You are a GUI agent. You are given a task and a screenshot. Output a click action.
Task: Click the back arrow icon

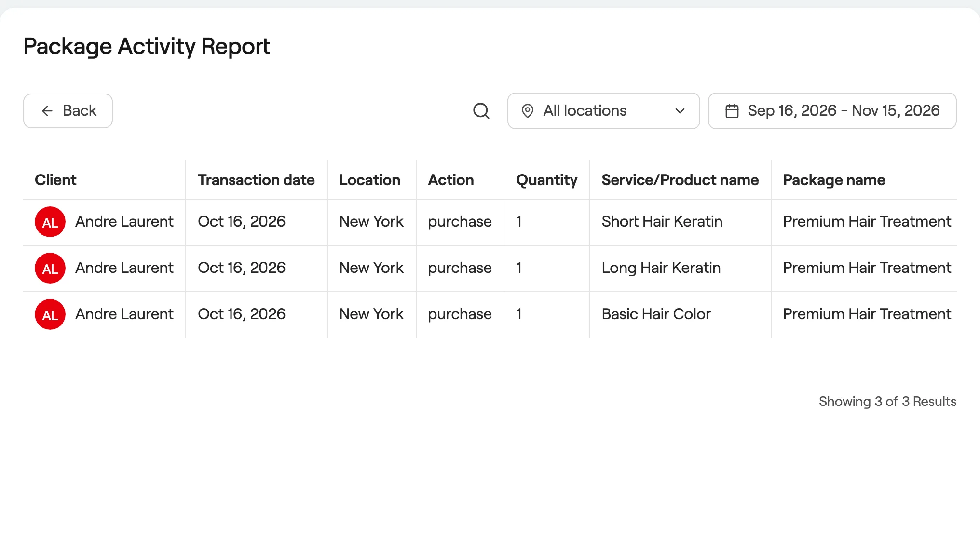pos(47,111)
